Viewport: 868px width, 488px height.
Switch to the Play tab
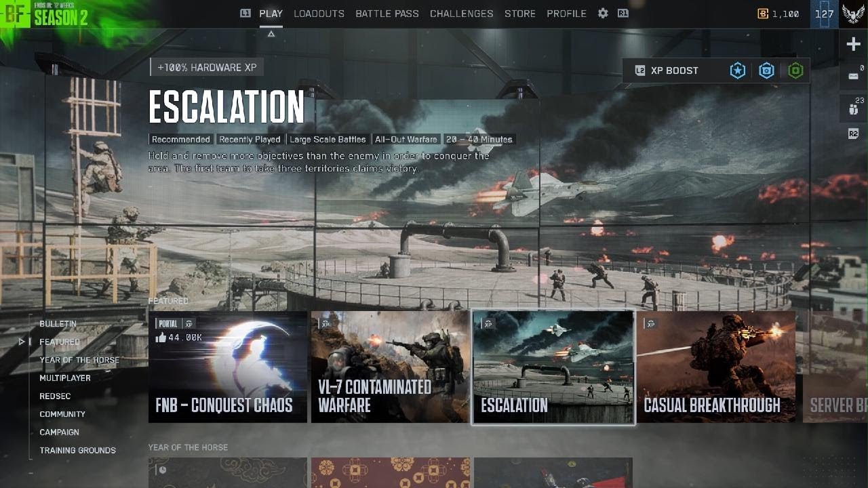pyautogui.click(x=271, y=14)
